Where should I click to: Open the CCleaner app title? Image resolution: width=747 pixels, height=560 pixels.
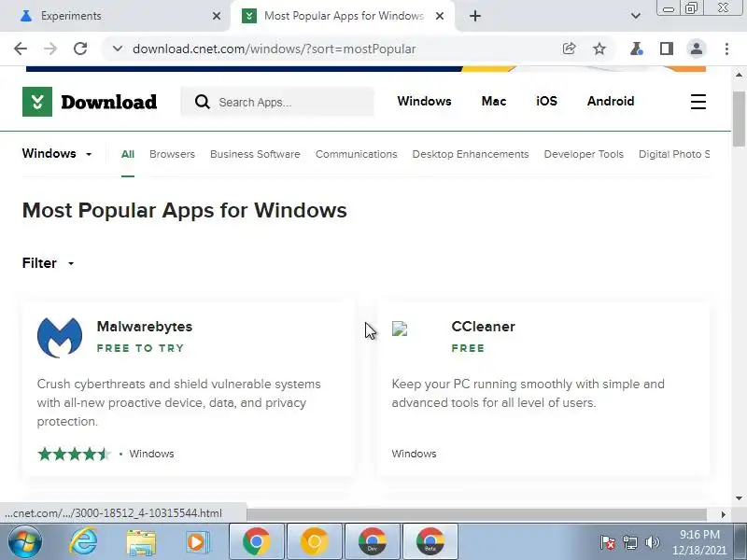point(483,327)
